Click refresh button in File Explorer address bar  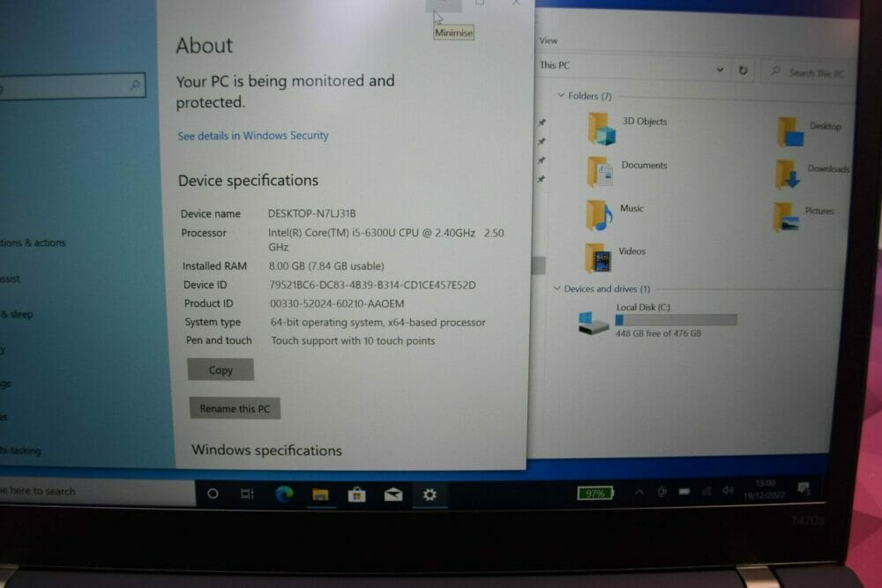click(x=743, y=71)
